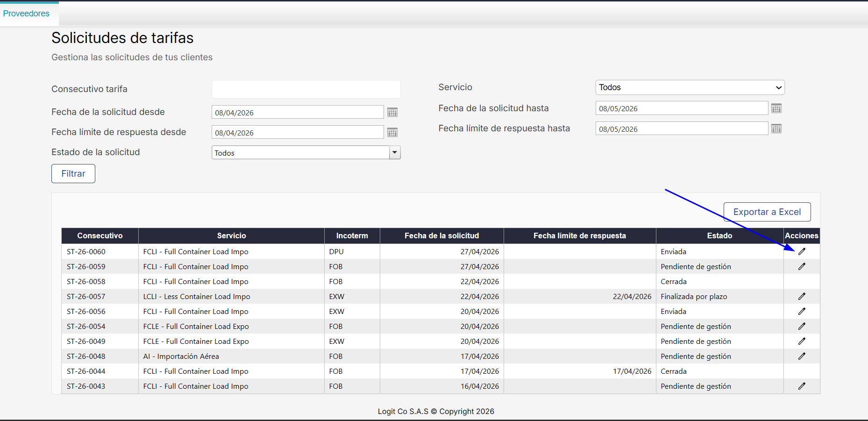Click Cerrada status in ST-26-0058 row
This screenshot has width=868, height=421.
point(719,281)
